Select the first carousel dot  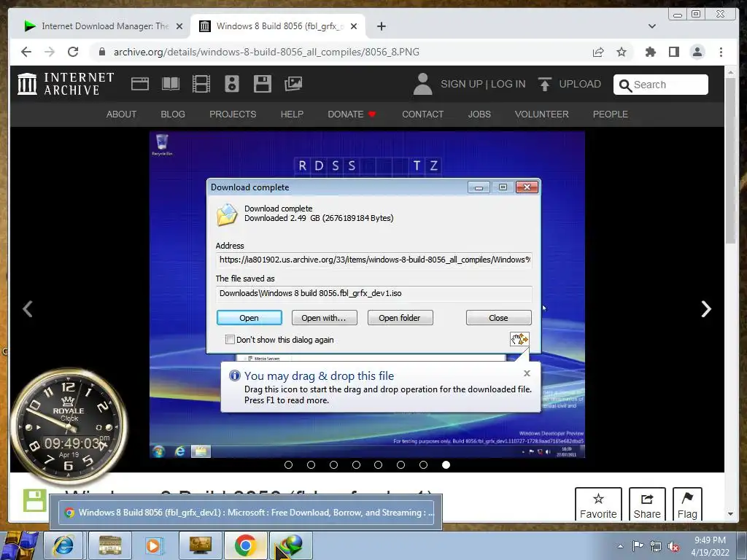pyautogui.click(x=288, y=464)
